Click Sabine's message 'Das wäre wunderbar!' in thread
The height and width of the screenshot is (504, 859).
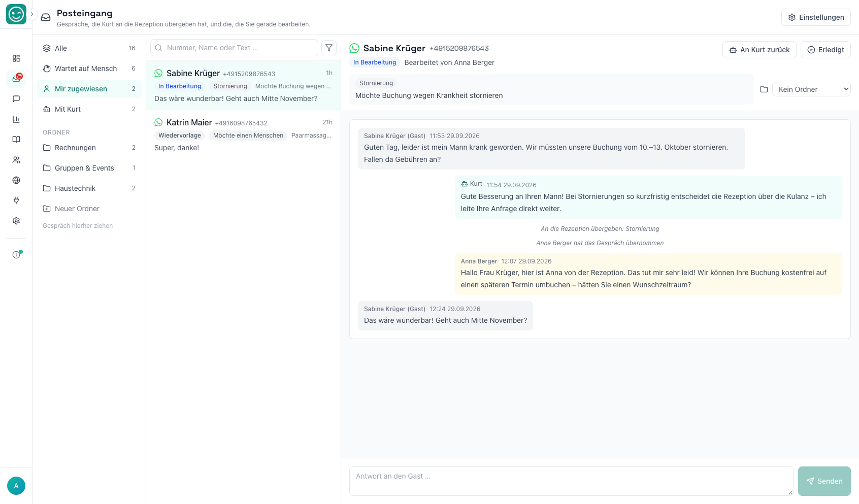tap(445, 316)
